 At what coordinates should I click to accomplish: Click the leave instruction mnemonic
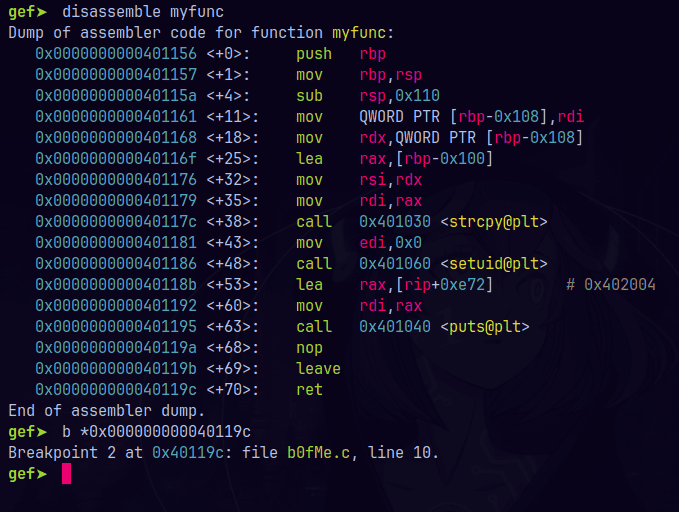click(x=318, y=369)
